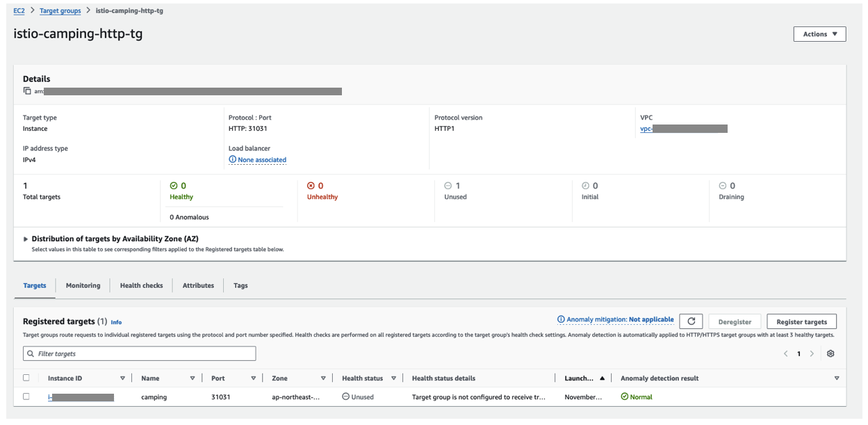Image resolution: width=868 pixels, height=425 pixels.
Task: Go to next page of targets
Action: click(x=812, y=354)
